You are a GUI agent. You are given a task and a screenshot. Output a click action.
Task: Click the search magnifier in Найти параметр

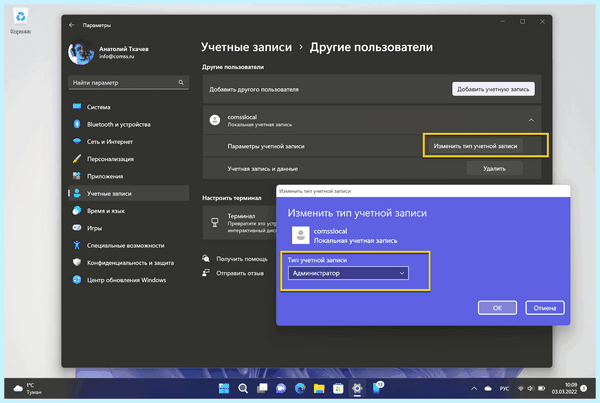(181, 82)
